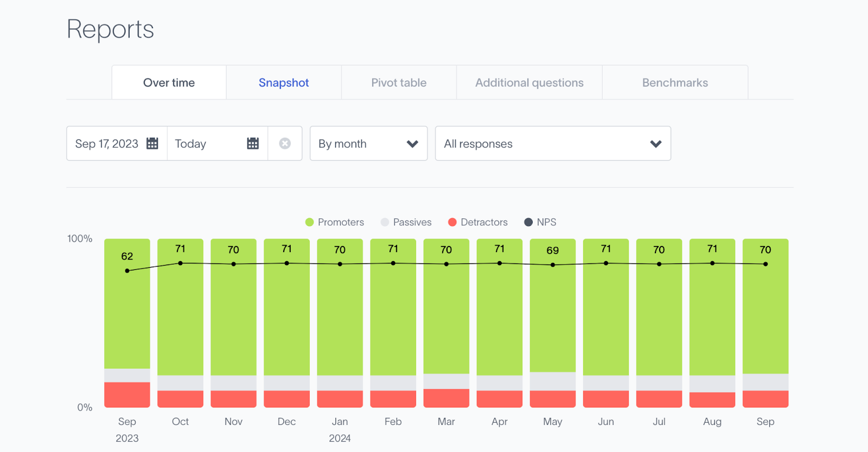The image size is (868, 452).
Task: Click the Aug bar's red detractors segment
Action: 712,400
